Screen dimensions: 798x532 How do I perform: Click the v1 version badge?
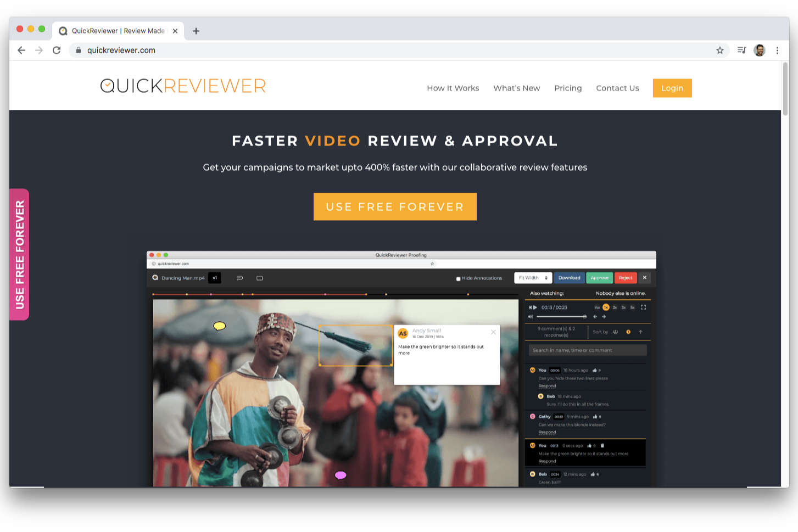tap(215, 278)
